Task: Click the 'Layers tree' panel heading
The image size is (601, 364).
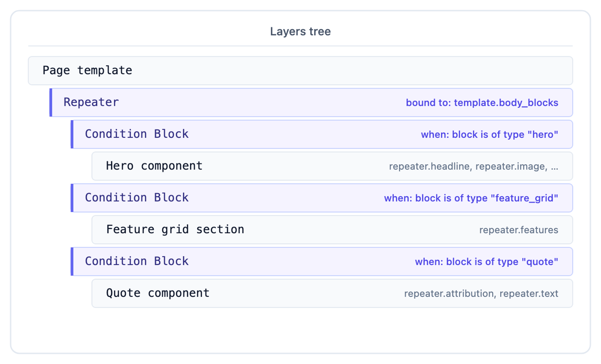Action: point(300,31)
